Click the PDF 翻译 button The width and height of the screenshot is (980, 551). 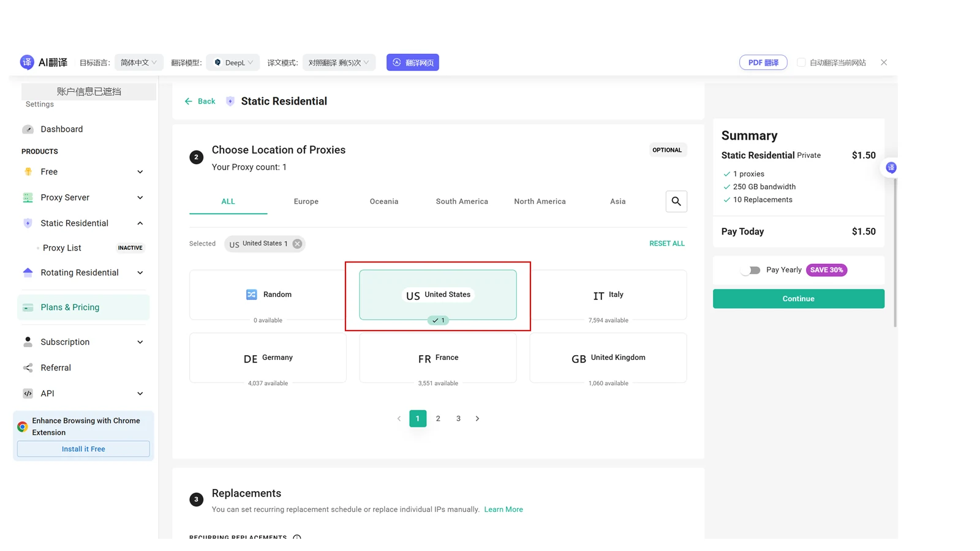[763, 62]
